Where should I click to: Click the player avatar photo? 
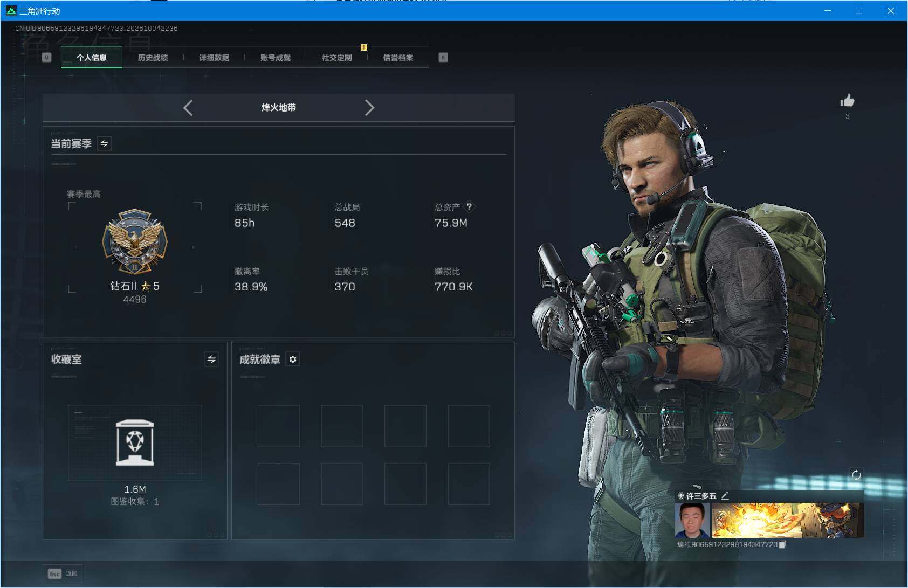point(692,520)
